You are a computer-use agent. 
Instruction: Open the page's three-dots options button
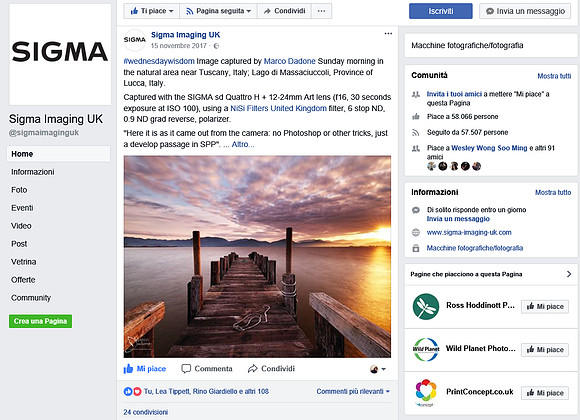click(x=321, y=11)
